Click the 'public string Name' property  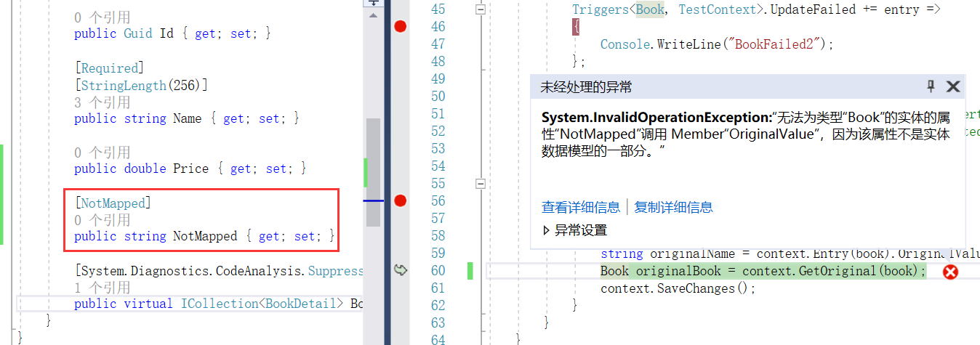pyautogui.click(x=186, y=118)
